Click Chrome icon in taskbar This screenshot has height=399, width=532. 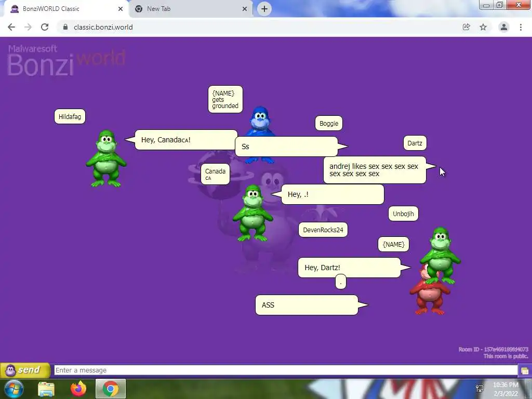coord(111,389)
